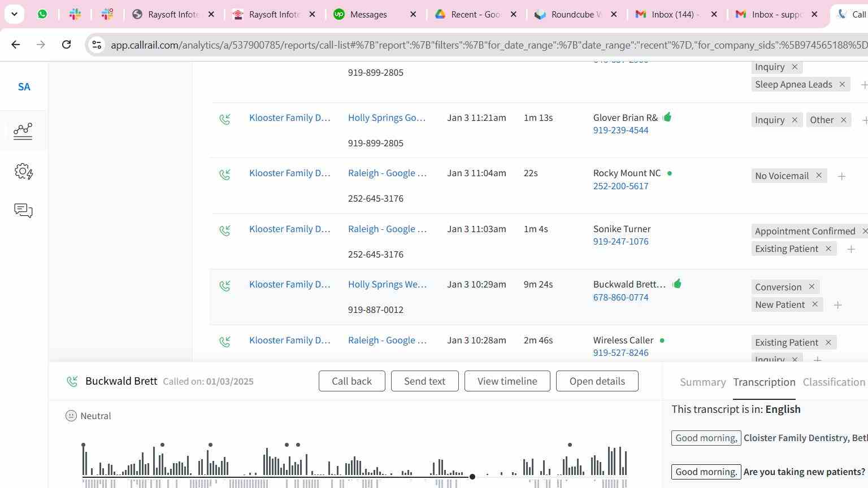This screenshot has height=488, width=868.
Task: Open Klooster Family D... link in Sonike Turner row
Action: (289, 229)
